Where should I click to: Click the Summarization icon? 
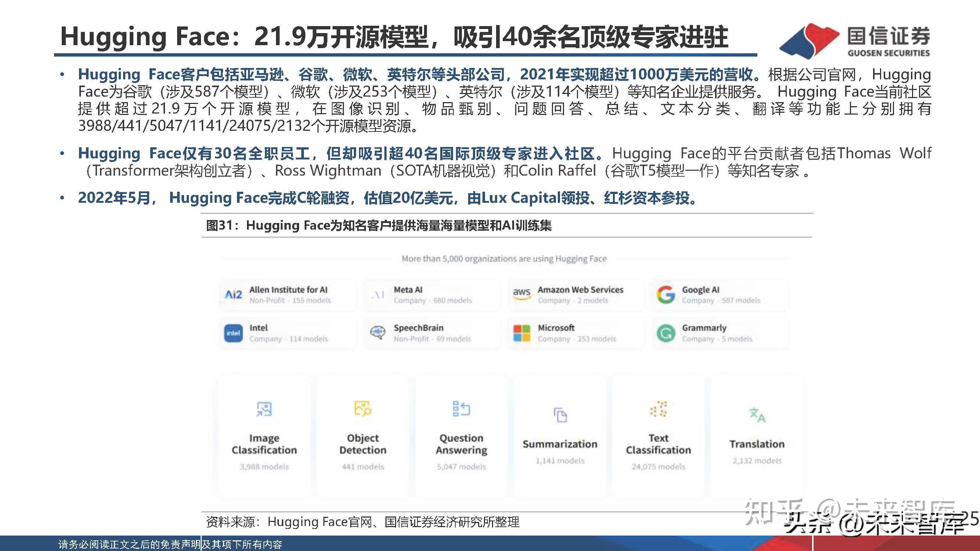pos(560,415)
